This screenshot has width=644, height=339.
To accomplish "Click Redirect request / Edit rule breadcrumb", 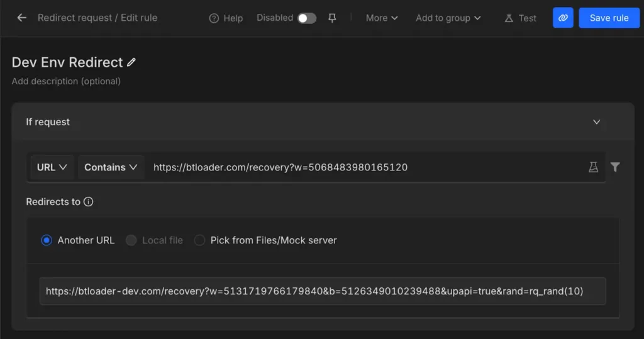I will pyautogui.click(x=97, y=18).
